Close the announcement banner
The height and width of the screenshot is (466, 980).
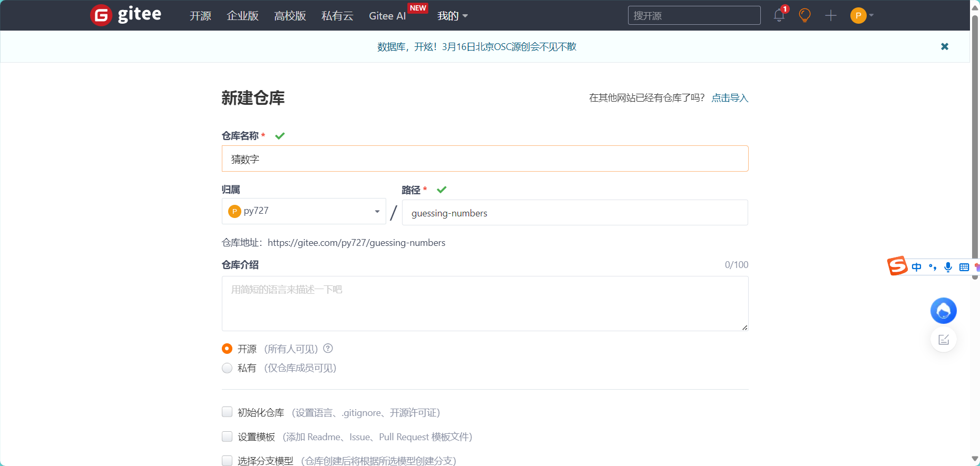point(945,46)
